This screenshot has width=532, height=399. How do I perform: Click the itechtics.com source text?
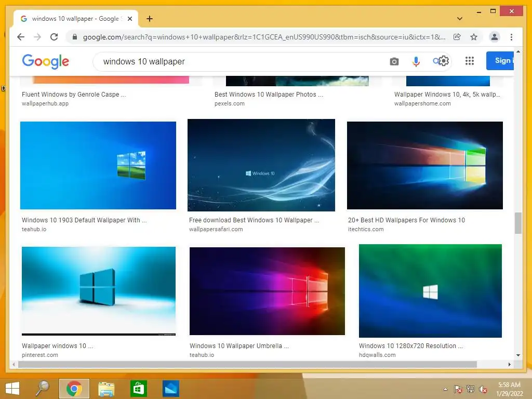(x=366, y=229)
